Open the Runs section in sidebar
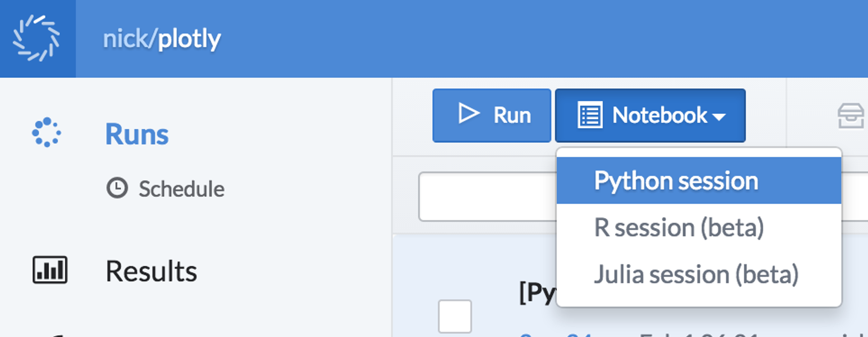The width and height of the screenshot is (868, 337). [137, 133]
